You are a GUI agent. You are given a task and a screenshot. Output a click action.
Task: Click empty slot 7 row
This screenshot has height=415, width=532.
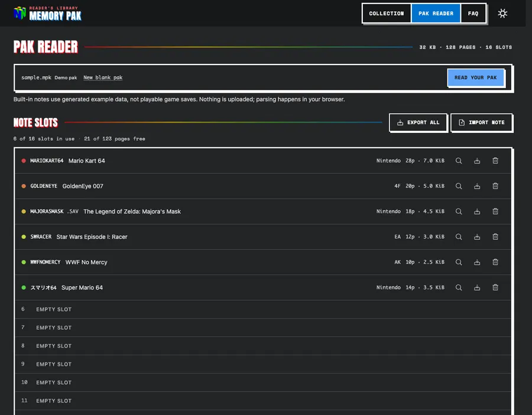click(x=263, y=328)
